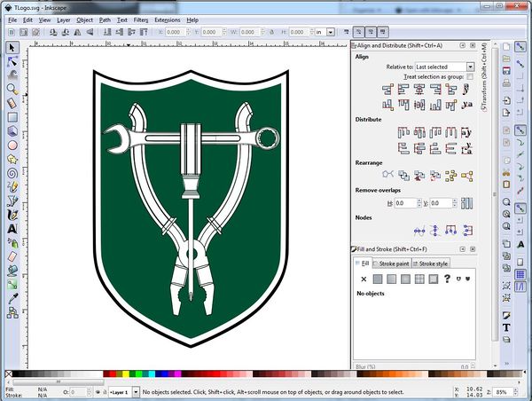Click the horizontal overlap H input field
The width and height of the screenshot is (532, 401).
[405, 203]
